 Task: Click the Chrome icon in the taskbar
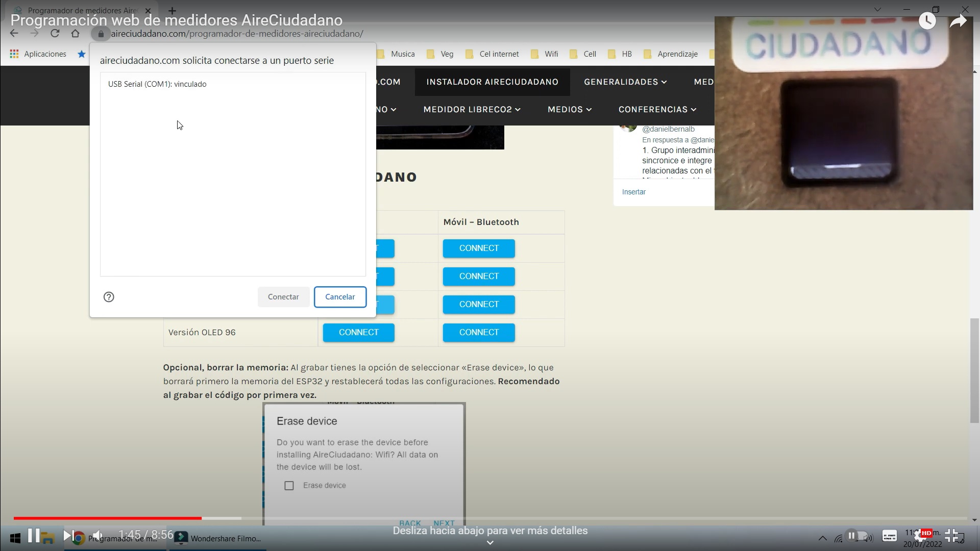tap(79, 539)
